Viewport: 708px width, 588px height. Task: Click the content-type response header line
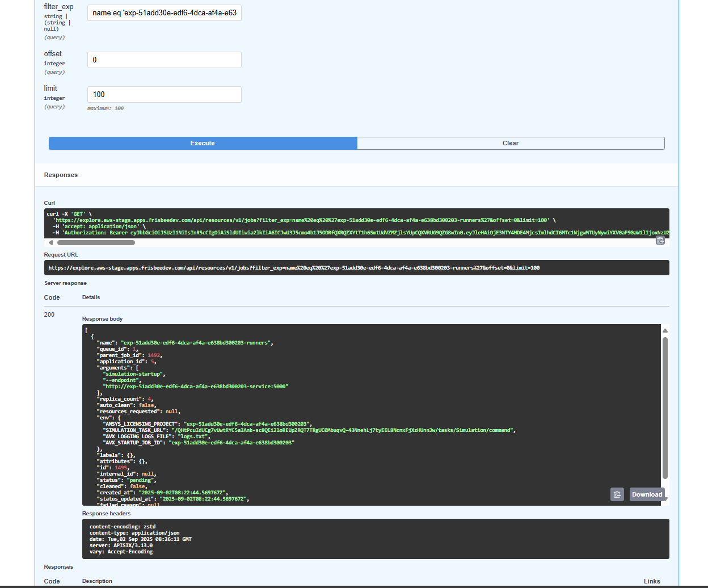(134, 533)
